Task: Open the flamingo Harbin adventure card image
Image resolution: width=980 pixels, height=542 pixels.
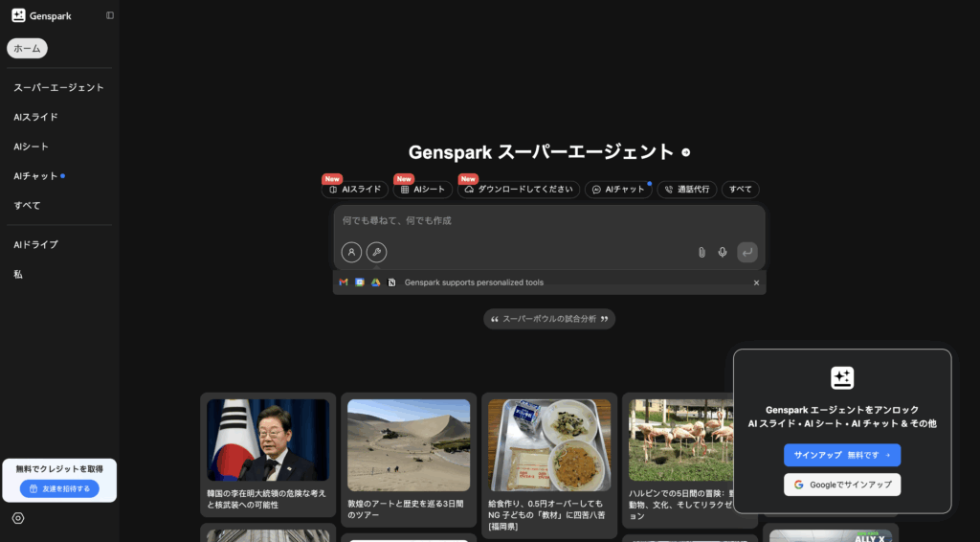Action: coord(680,440)
